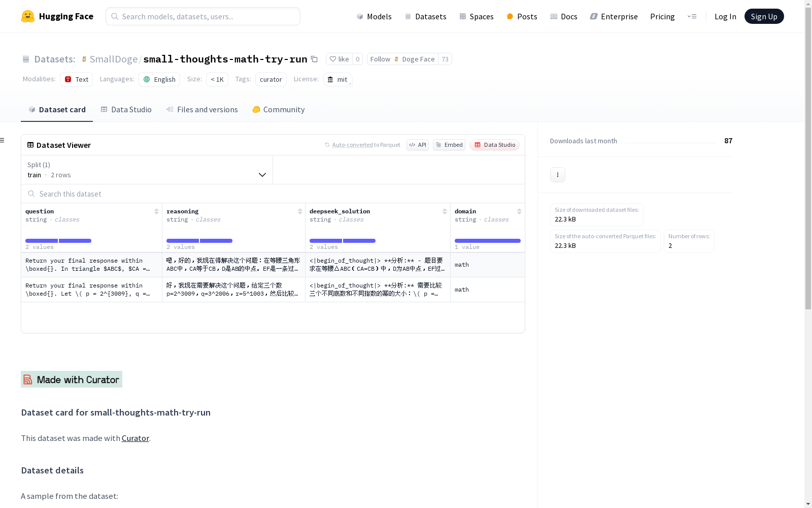The height and width of the screenshot is (508, 812).
Task: Sort the domain column
Action: pos(519,211)
